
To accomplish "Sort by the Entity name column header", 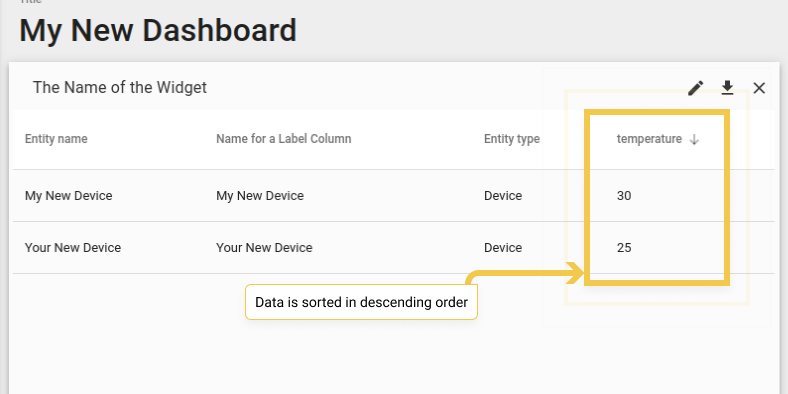I will click(56, 139).
